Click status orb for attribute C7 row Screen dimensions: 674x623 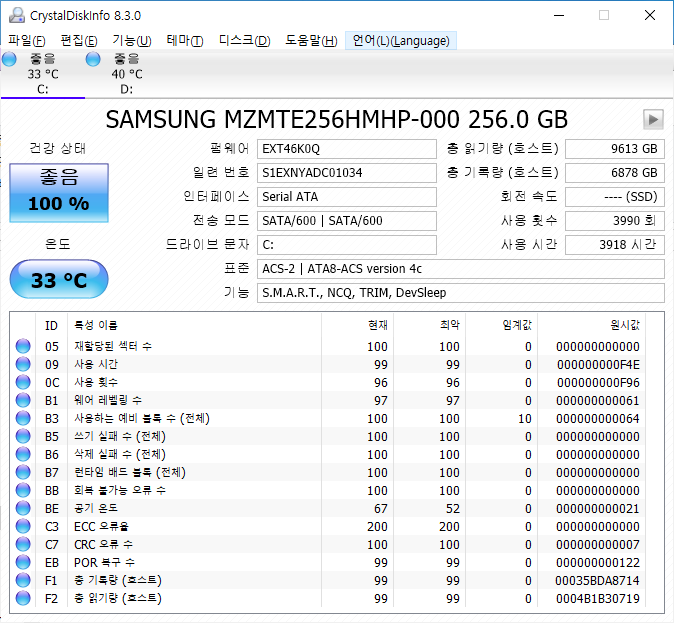tap(23, 545)
